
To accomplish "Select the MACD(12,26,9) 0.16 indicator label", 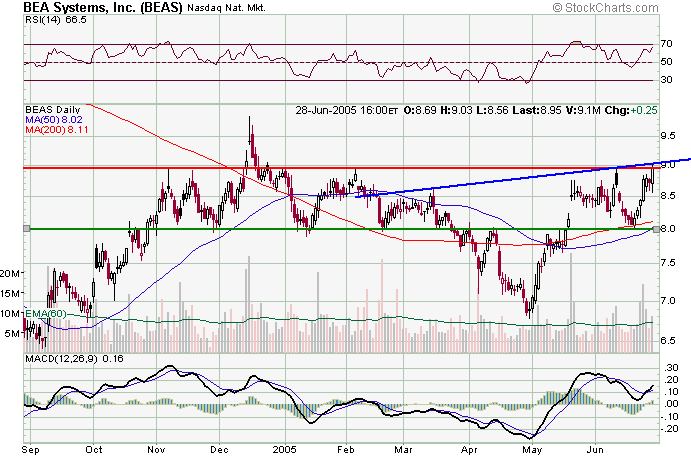I will click(74, 359).
